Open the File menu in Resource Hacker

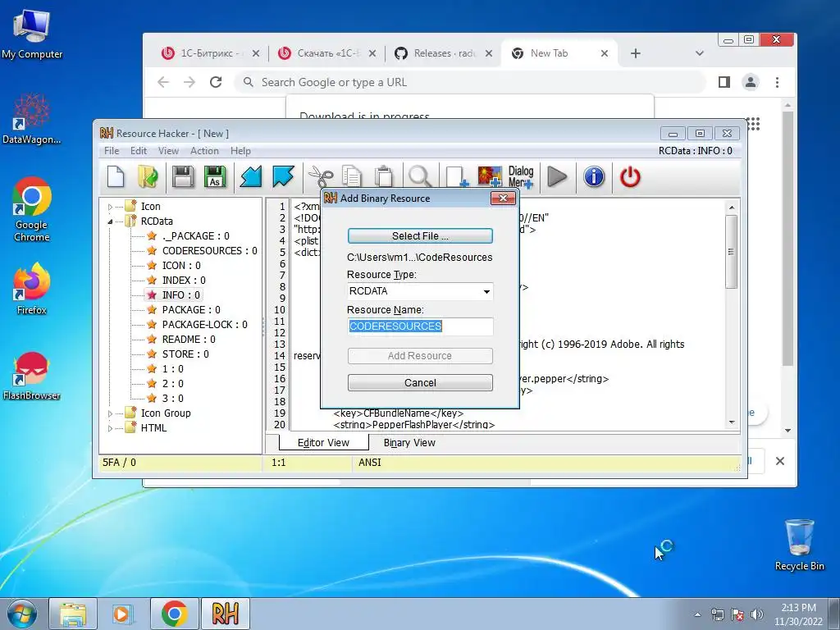(112, 151)
